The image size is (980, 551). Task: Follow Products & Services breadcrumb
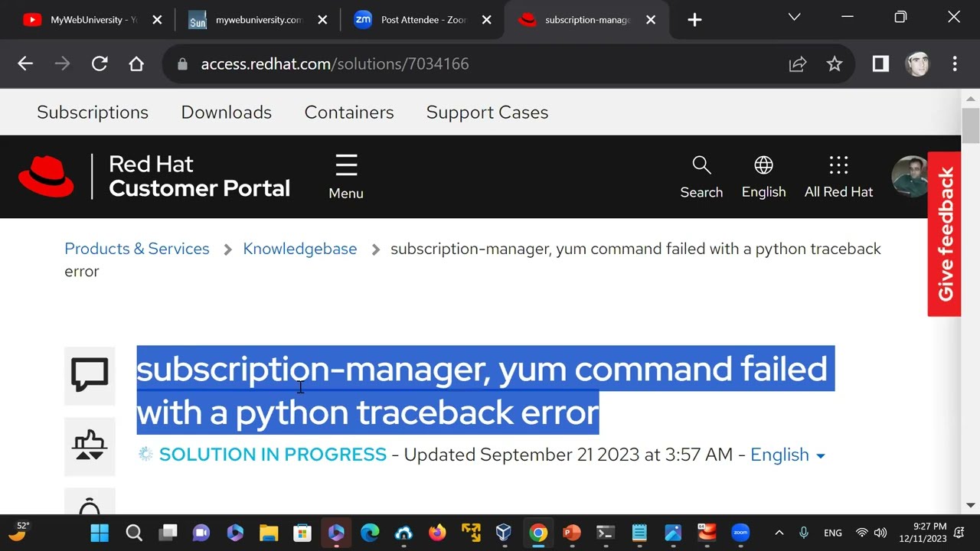tap(137, 249)
